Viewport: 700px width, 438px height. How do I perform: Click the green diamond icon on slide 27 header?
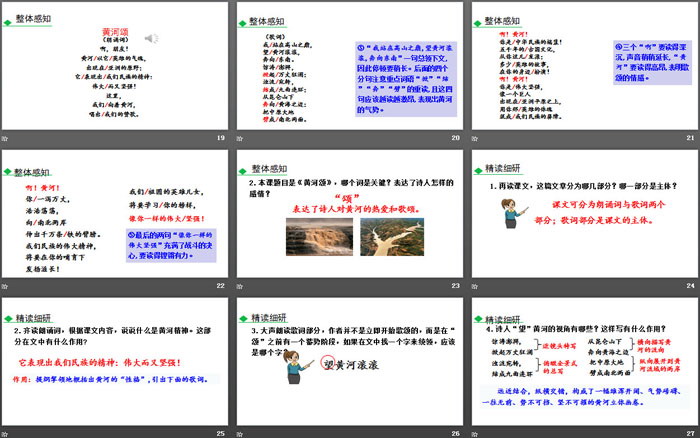476,312
